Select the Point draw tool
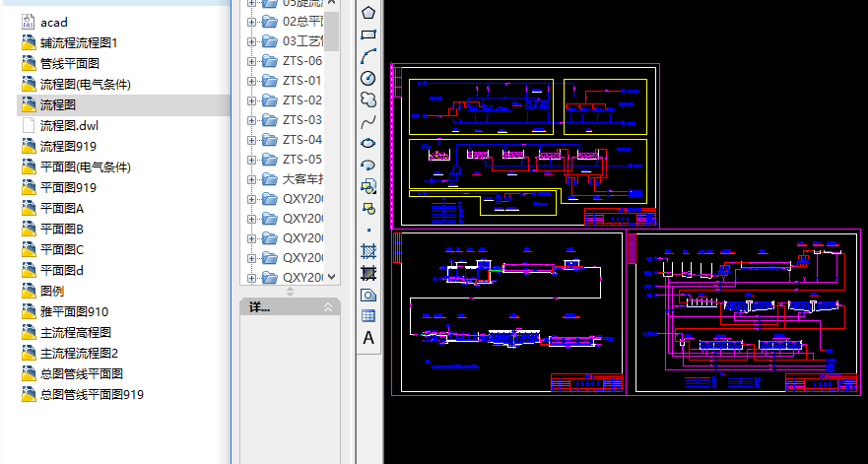This screenshot has width=868, height=464. [368, 230]
